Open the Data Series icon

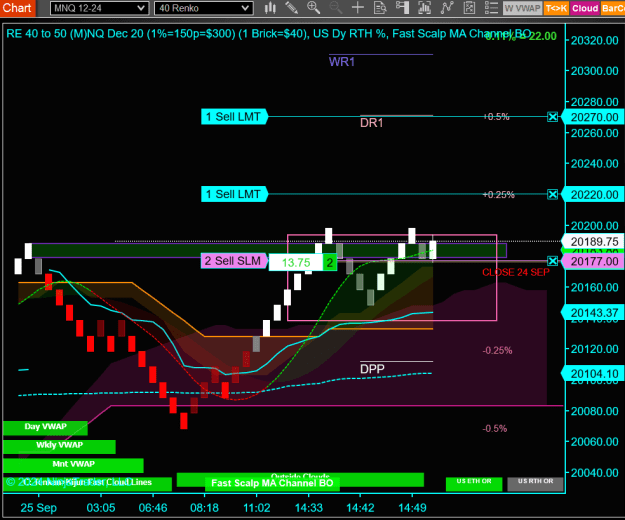point(425,8)
